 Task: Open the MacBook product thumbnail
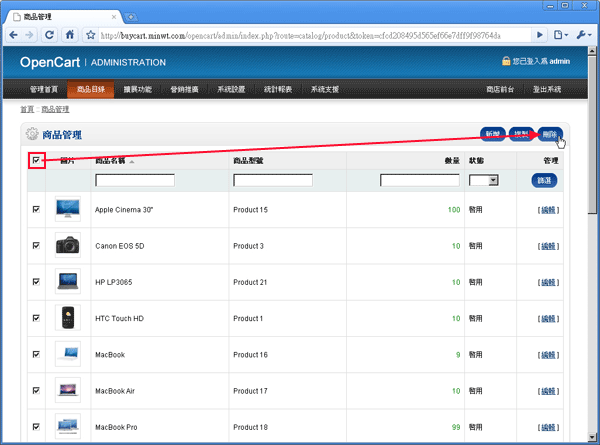pos(68,354)
